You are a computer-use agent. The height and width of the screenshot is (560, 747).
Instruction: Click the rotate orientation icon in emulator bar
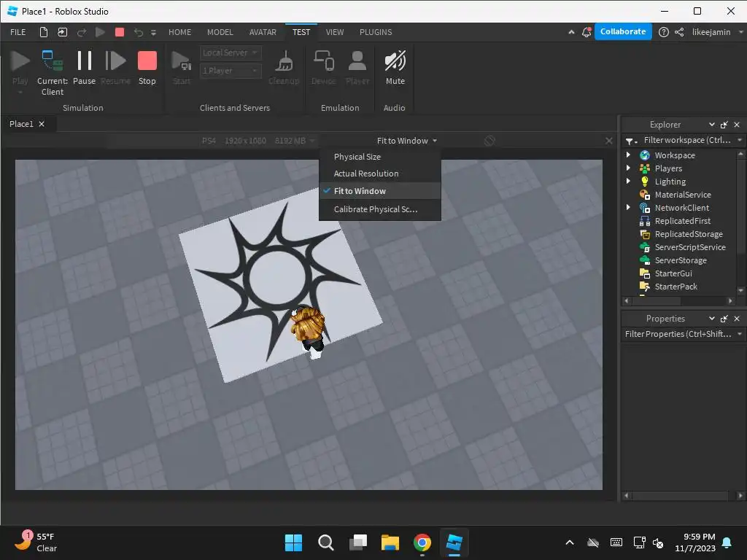[x=489, y=141]
